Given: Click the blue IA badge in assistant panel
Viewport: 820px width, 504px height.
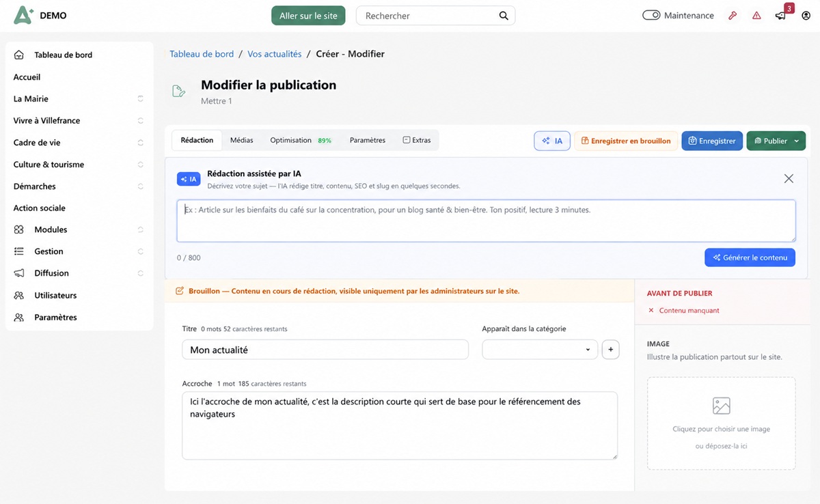Looking at the screenshot, I should pos(189,179).
